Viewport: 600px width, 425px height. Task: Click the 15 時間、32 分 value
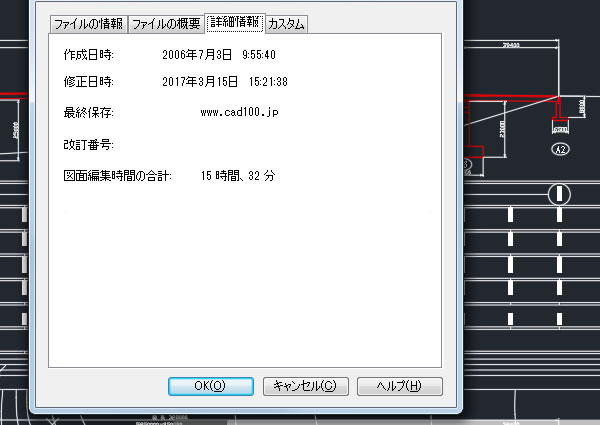[x=238, y=176]
